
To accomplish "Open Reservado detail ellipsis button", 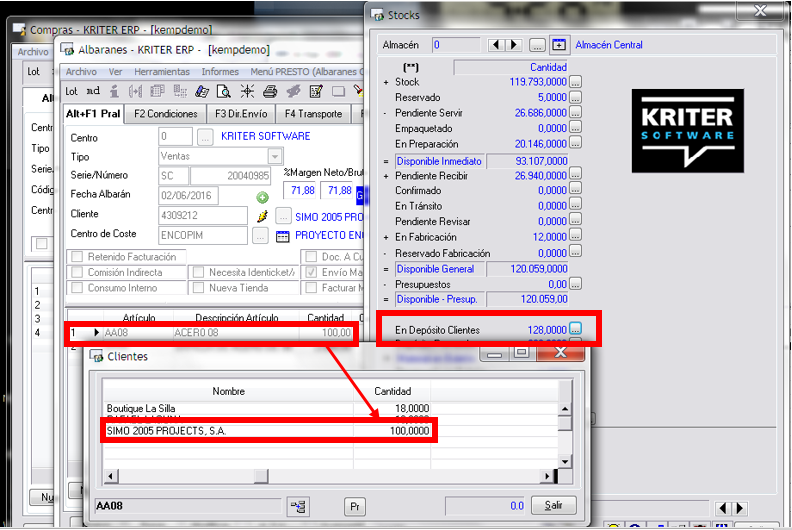I will (x=575, y=97).
